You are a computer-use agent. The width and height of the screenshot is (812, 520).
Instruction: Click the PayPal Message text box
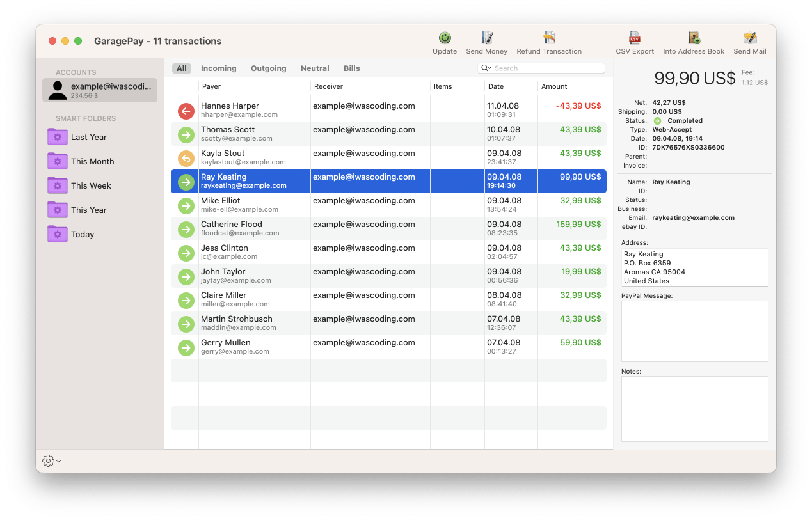click(x=695, y=331)
